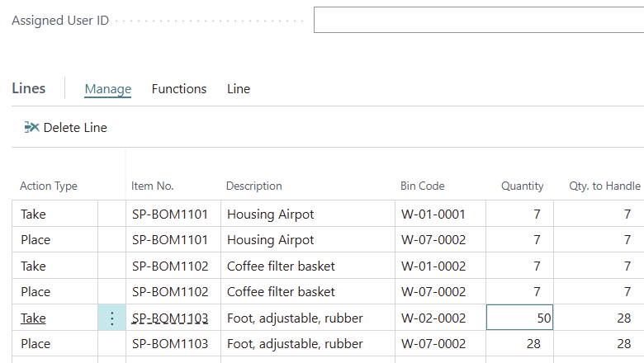Viewport: 644px width, 363px height.
Task: Click the underlined Take action link
Action: coord(33,318)
